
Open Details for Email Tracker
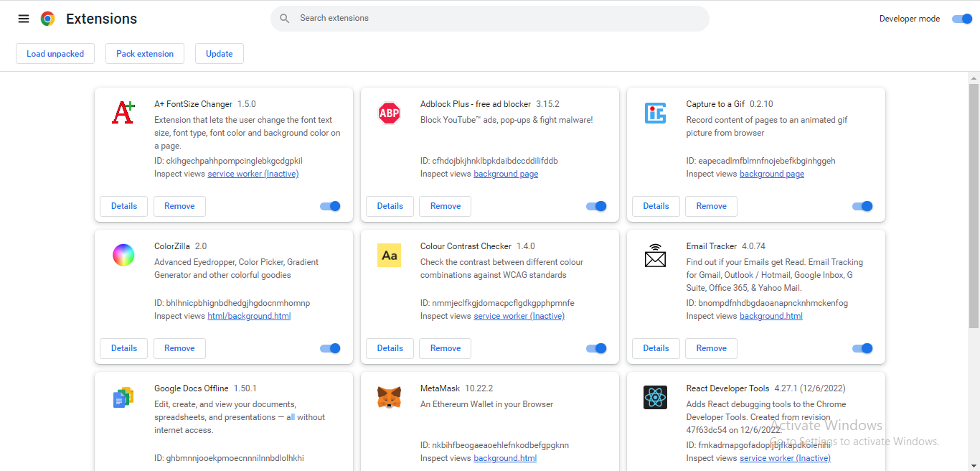pos(656,348)
